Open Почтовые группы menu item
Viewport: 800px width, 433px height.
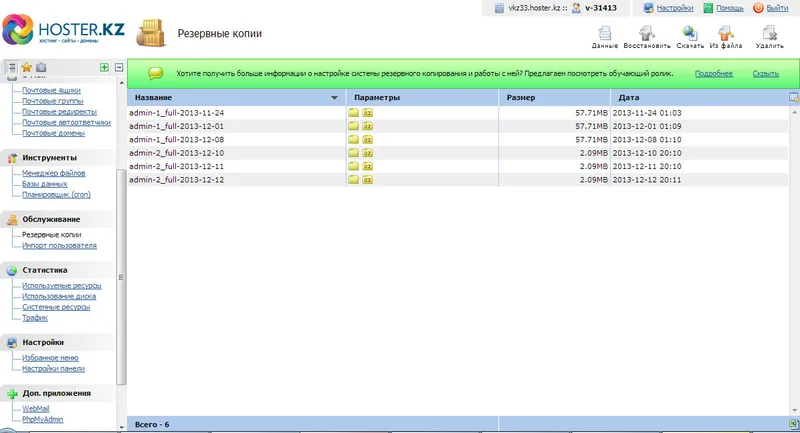pos(53,101)
